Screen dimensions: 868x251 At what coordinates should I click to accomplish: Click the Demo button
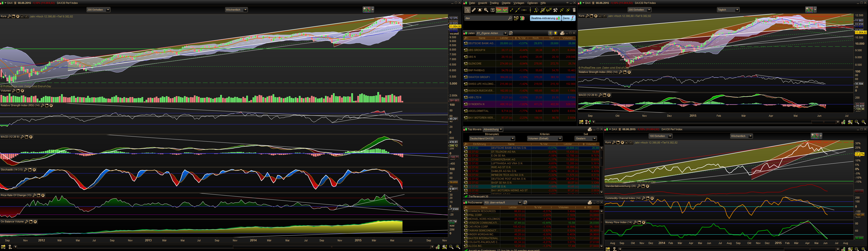point(568,18)
